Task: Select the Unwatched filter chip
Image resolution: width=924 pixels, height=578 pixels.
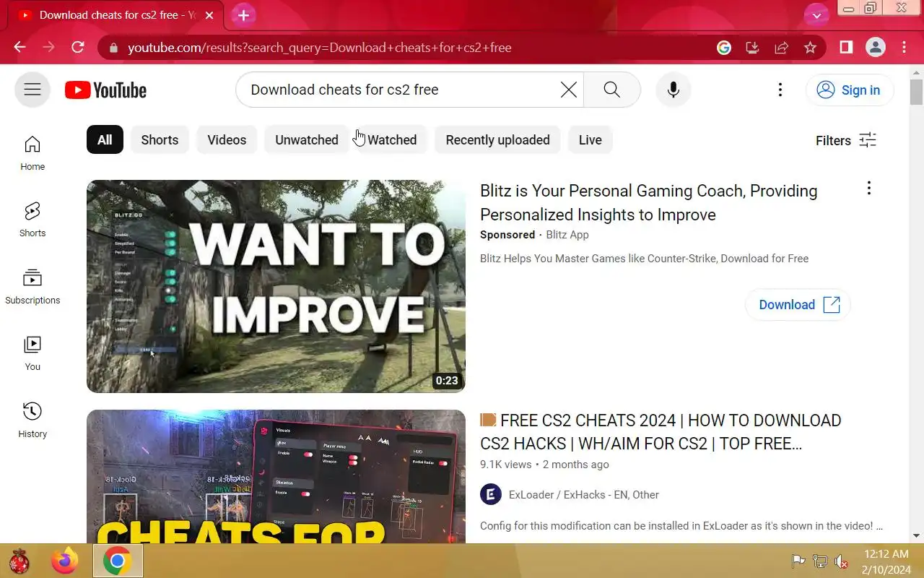Action: 306,139
